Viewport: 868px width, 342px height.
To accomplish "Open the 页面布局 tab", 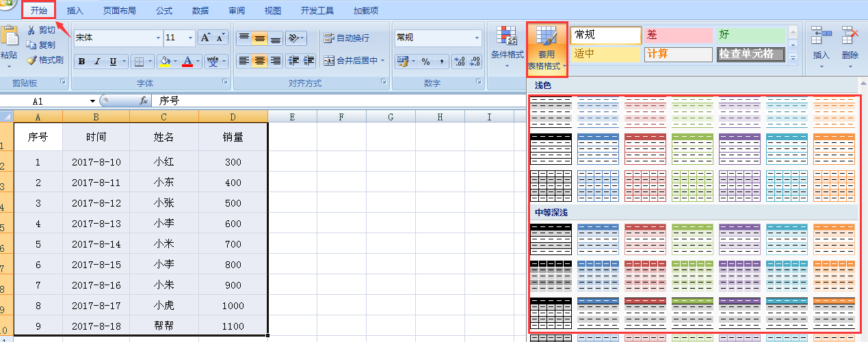I will pyautogui.click(x=119, y=10).
